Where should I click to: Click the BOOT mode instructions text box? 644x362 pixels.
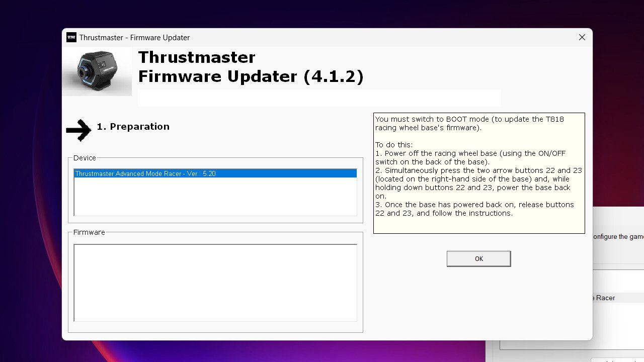[479, 173]
